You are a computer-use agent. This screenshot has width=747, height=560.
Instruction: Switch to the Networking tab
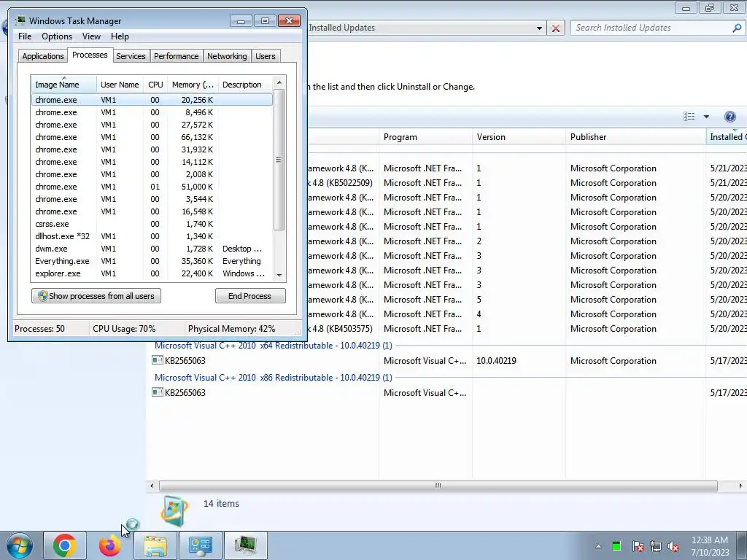click(x=227, y=56)
